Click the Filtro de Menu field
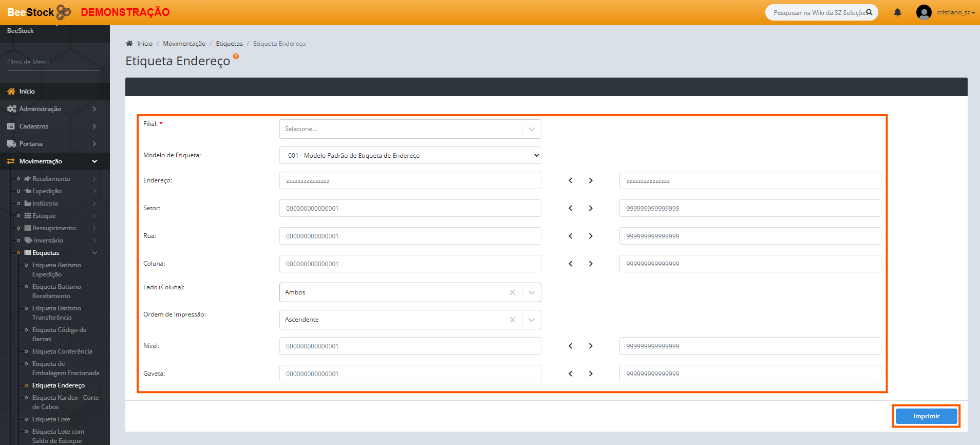Screen dimensions: 980x445 pyautogui.click(x=53, y=62)
